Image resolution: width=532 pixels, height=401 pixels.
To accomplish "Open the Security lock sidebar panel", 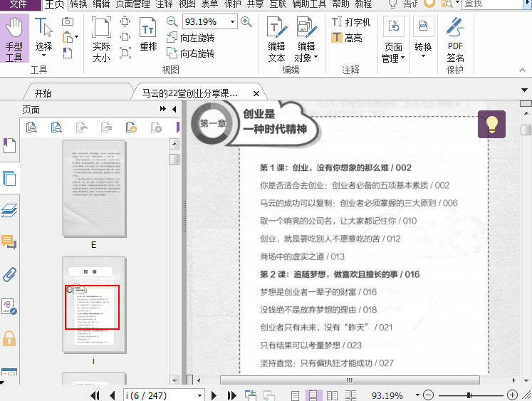I will [9, 338].
